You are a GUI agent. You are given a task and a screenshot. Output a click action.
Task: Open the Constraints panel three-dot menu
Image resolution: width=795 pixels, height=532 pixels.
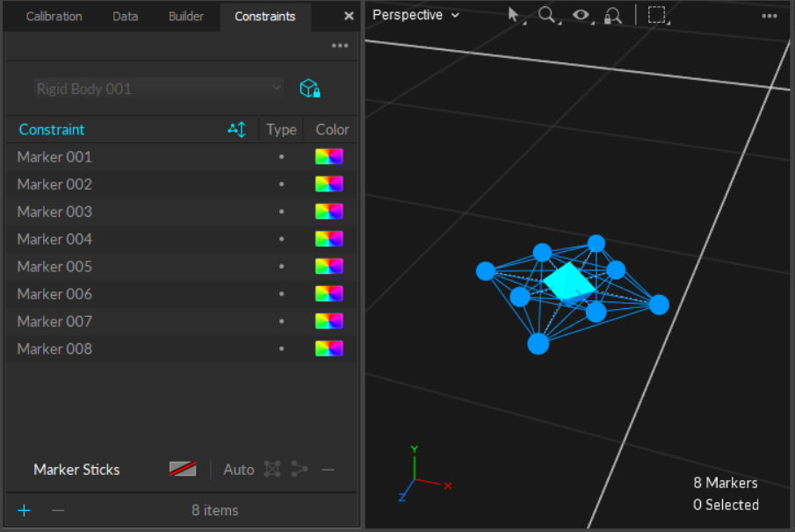click(340, 46)
